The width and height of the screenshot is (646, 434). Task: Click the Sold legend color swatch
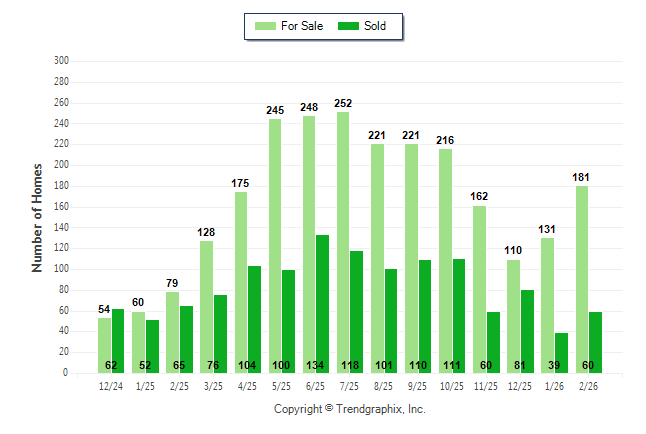(350, 26)
